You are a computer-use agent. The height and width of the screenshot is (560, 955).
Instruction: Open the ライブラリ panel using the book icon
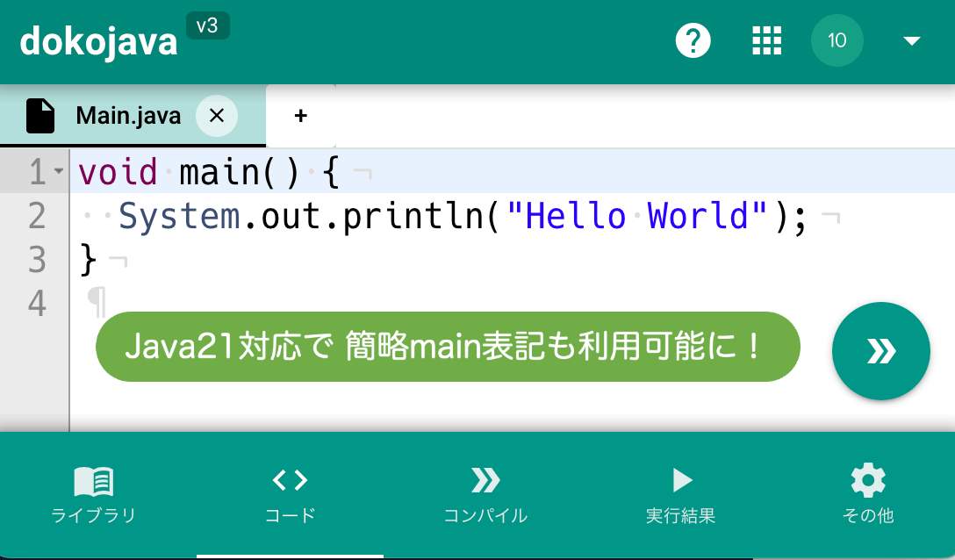[94, 481]
